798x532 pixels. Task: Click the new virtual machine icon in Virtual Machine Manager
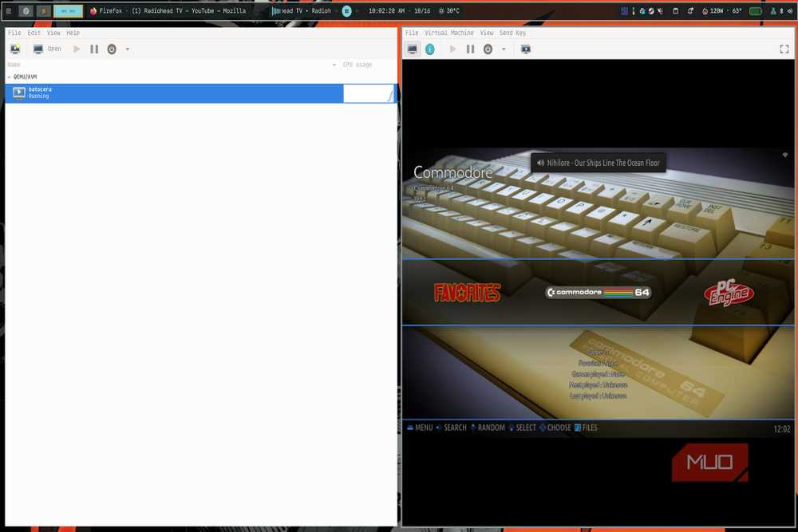(x=15, y=49)
